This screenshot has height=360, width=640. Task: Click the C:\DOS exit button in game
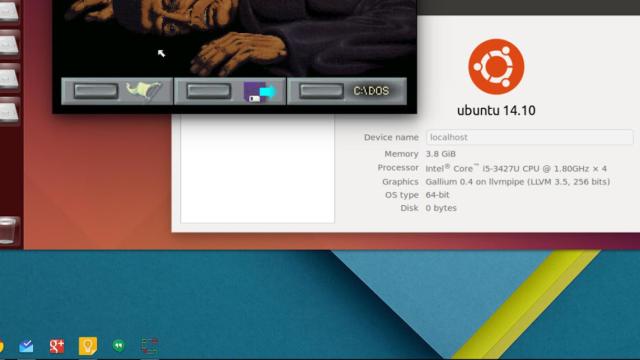(347, 91)
